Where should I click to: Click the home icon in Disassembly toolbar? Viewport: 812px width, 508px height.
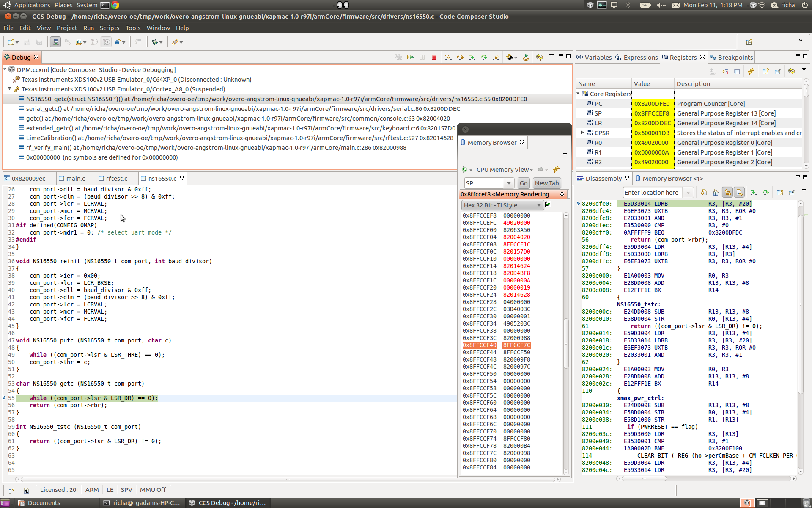click(716, 193)
